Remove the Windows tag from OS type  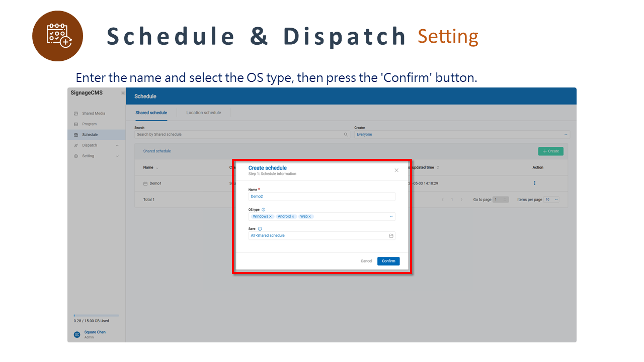click(271, 217)
